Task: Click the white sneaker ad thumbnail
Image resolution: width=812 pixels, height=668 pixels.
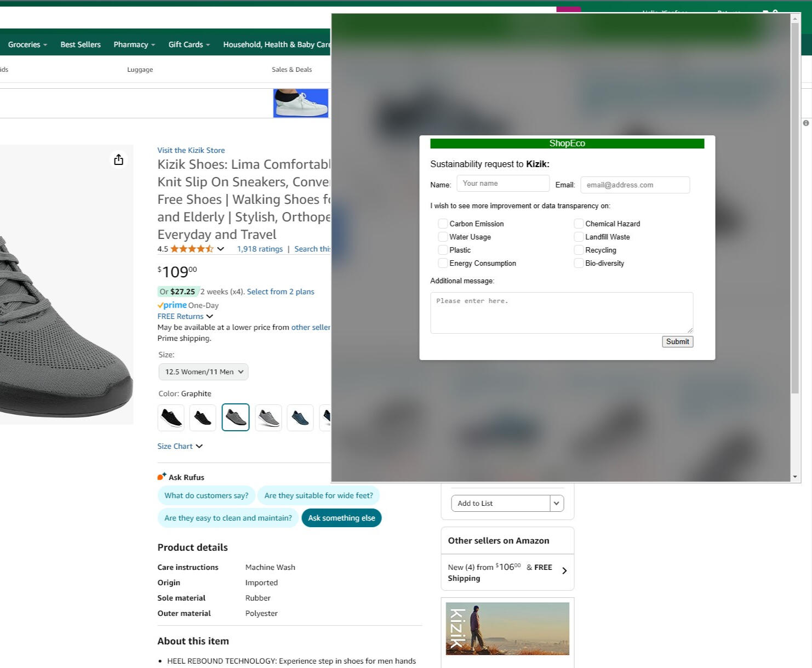Action: (301, 103)
